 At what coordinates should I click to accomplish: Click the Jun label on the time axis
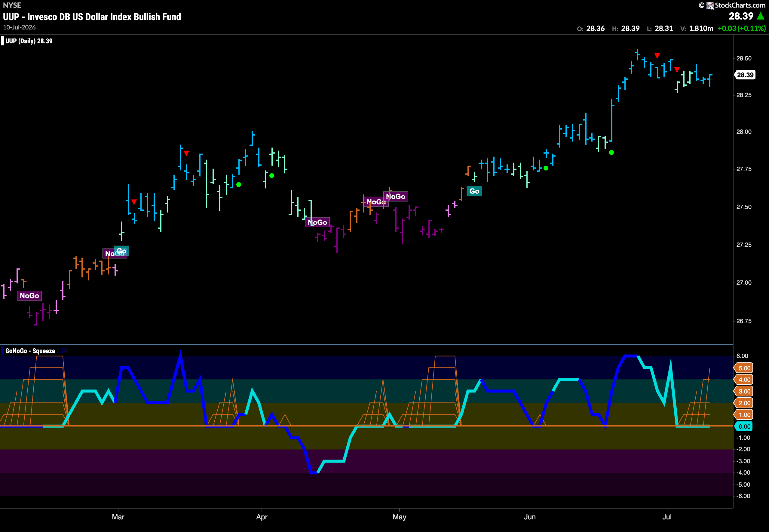[530, 517]
